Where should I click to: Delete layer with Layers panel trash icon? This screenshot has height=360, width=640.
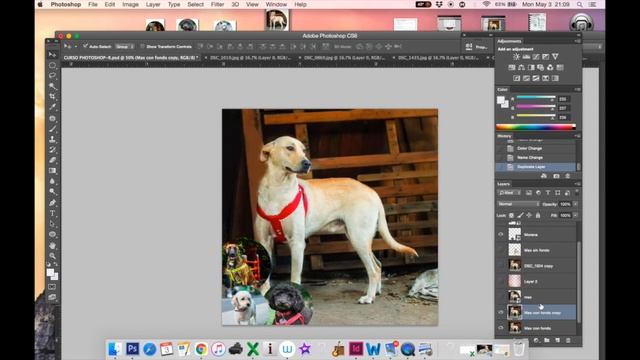click(568, 340)
